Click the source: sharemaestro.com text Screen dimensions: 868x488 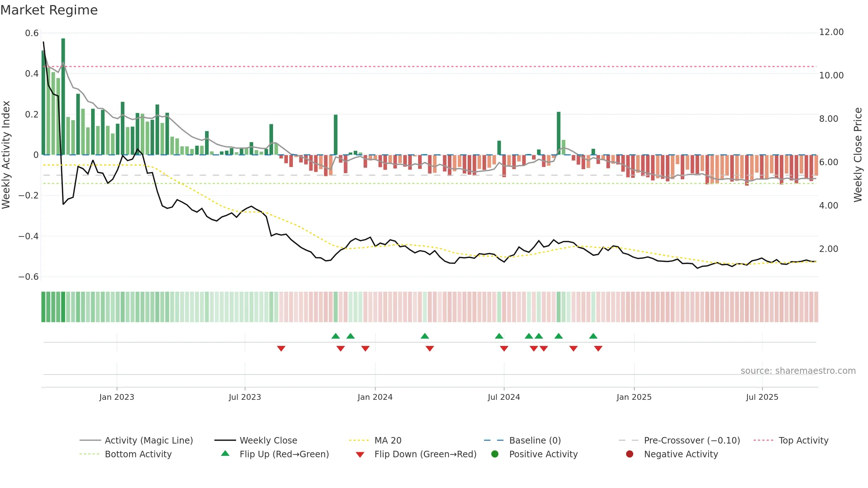tap(798, 371)
